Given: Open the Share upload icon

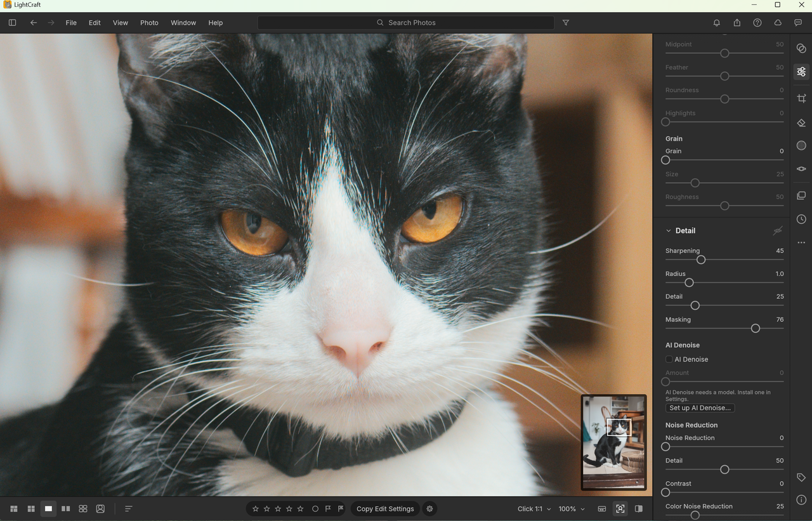Looking at the screenshot, I should click(737, 23).
